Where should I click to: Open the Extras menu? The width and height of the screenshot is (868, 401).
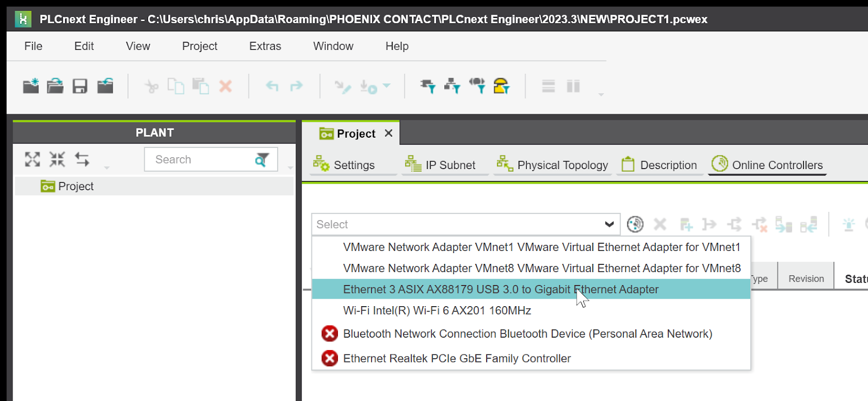point(265,46)
